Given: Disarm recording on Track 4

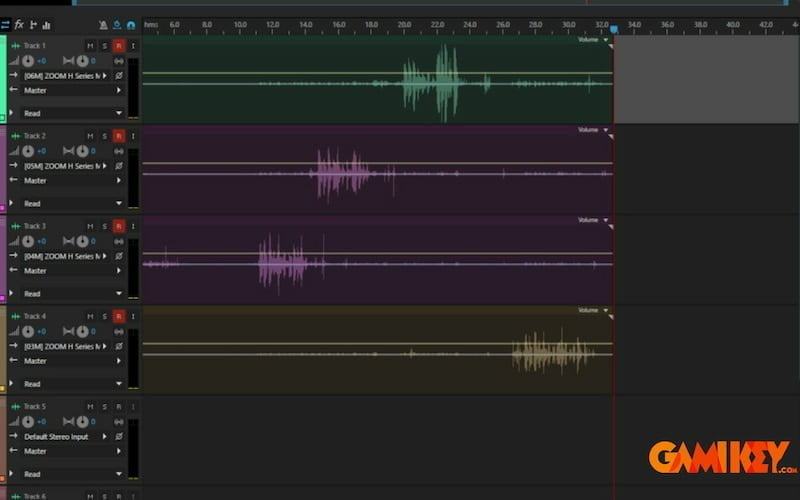Looking at the screenshot, I should (119, 316).
